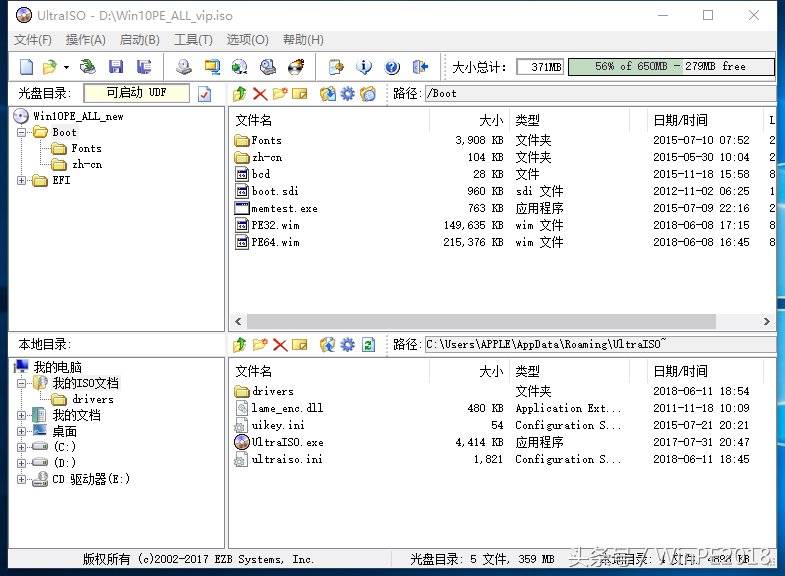This screenshot has width=785, height=576.
Task: Open the 帮助(H) menu
Action: (303, 40)
